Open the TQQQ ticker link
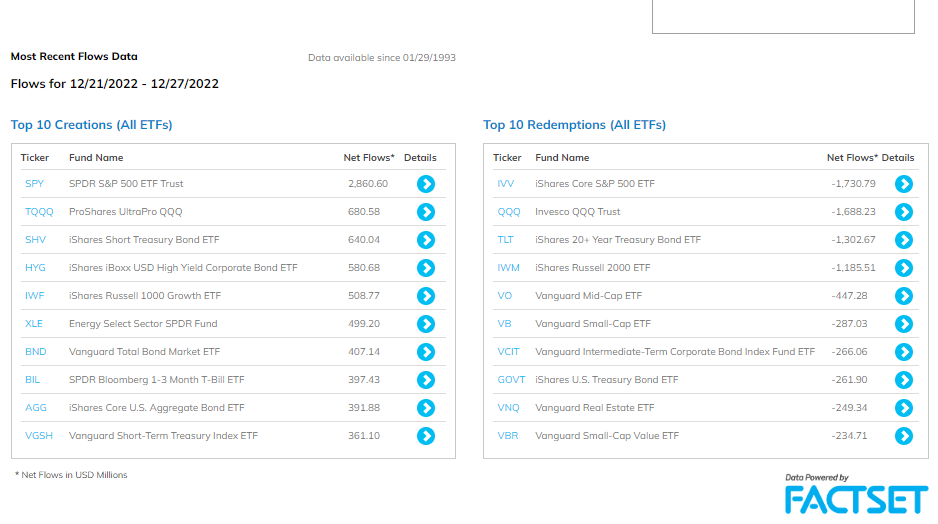The image size is (938, 524). pyautogui.click(x=39, y=212)
